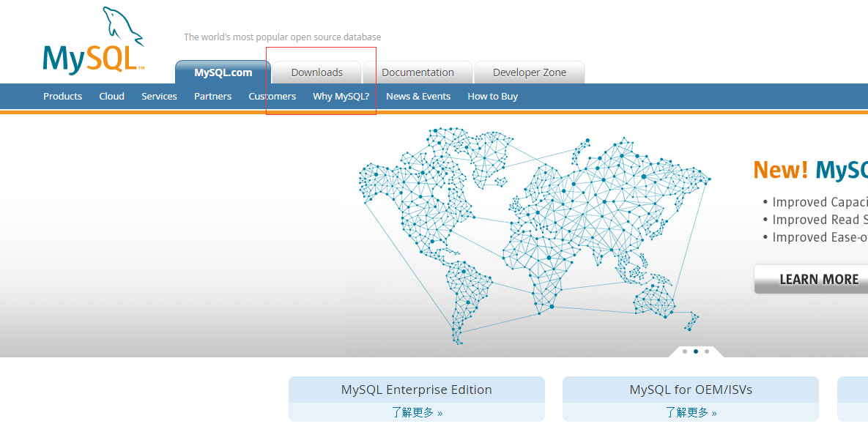Click the orange New! banner heading
Screen dimensions: 868x432
781,170
